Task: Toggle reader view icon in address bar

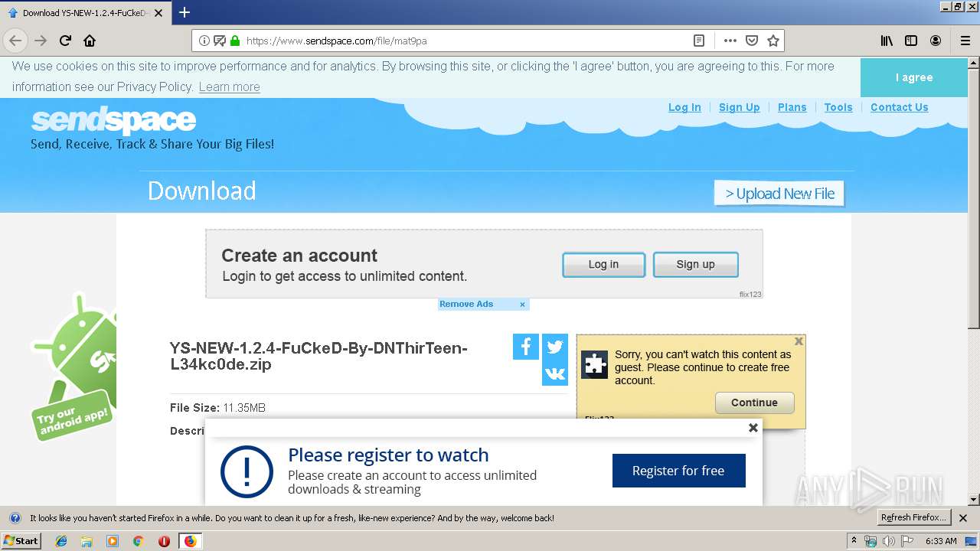Action: point(699,41)
